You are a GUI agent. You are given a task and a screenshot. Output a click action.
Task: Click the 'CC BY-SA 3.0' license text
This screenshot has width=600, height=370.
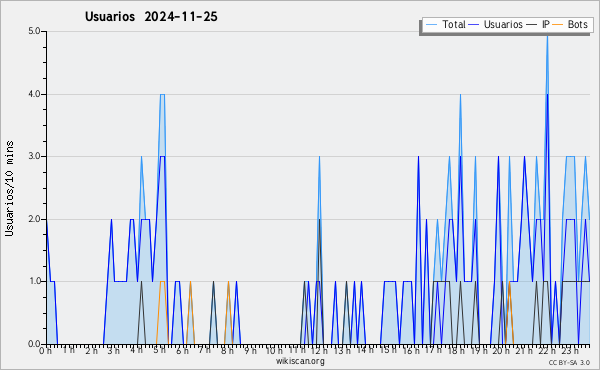[x=569, y=362]
